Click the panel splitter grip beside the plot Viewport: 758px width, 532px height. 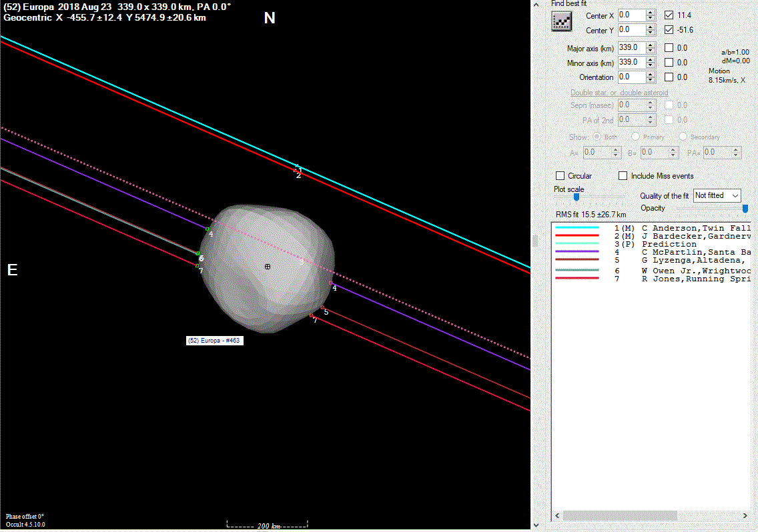(x=534, y=241)
